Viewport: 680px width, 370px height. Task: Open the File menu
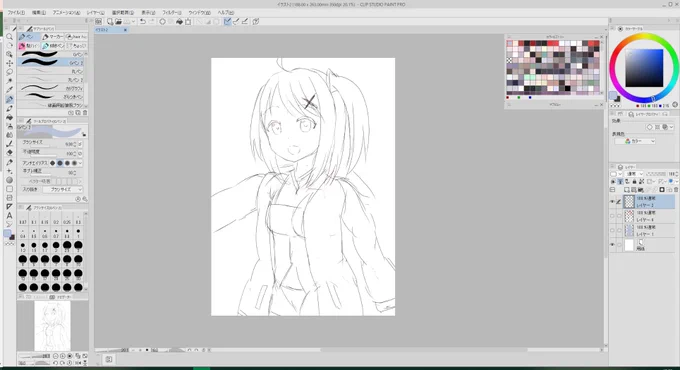[16, 13]
